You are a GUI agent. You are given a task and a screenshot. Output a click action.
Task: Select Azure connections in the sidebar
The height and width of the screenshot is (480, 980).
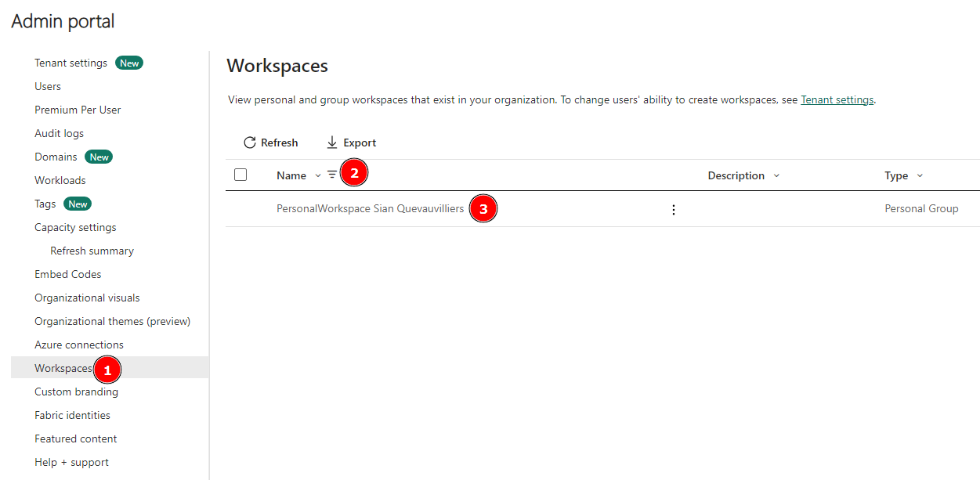click(x=78, y=345)
